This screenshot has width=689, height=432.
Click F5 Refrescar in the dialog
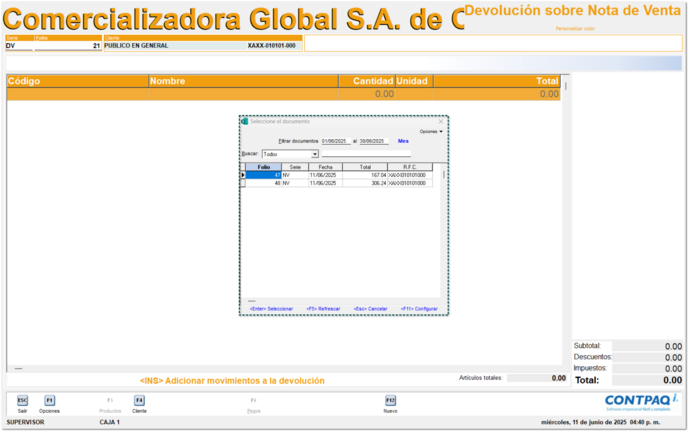(323, 309)
